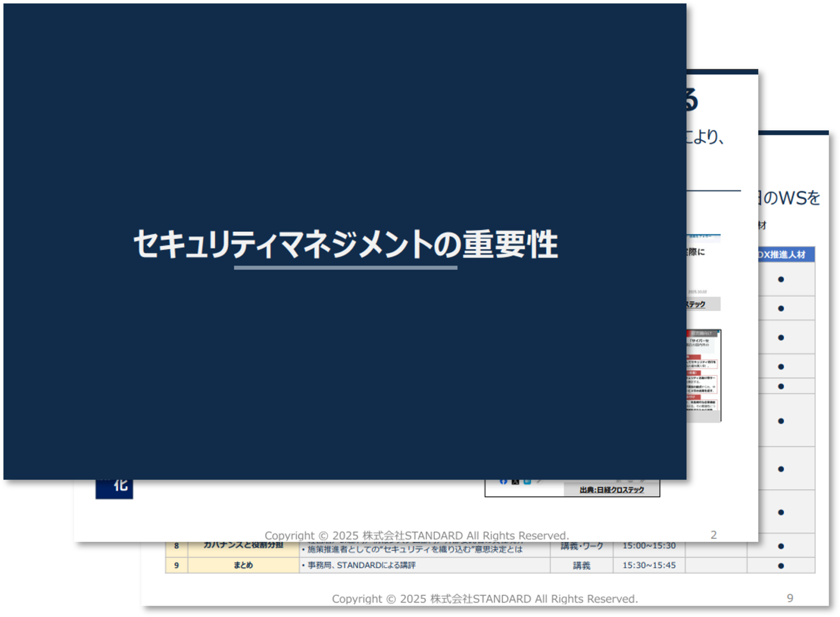The image size is (840, 617).
Task: Click the bullet dot in the 15:00~15:30 row
Action: click(x=781, y=546)
